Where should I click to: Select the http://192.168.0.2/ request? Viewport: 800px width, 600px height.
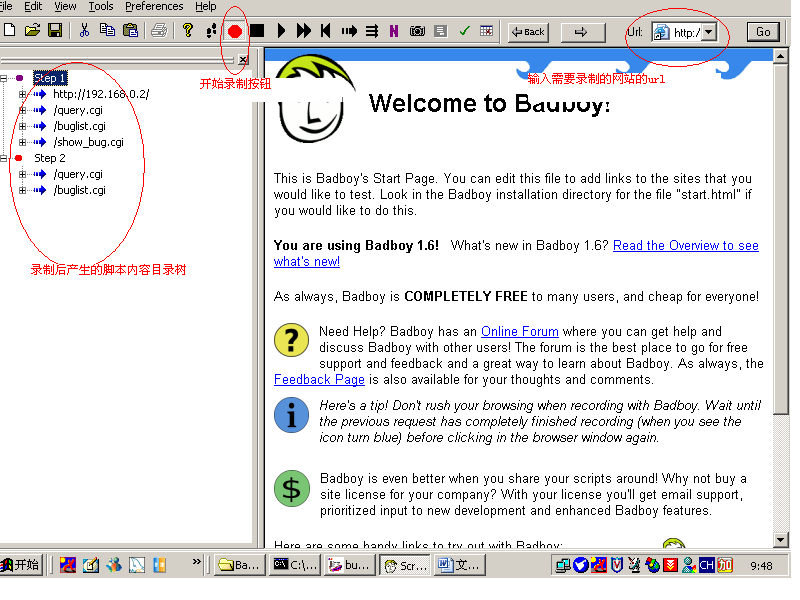click(101, 94)
